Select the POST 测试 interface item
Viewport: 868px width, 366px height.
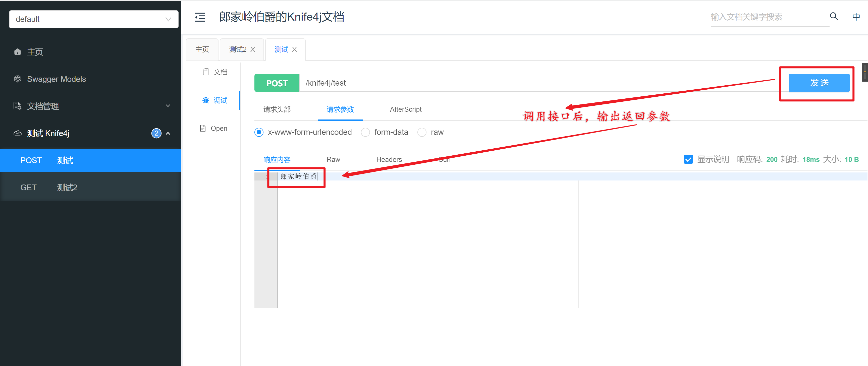coord(90,160)
